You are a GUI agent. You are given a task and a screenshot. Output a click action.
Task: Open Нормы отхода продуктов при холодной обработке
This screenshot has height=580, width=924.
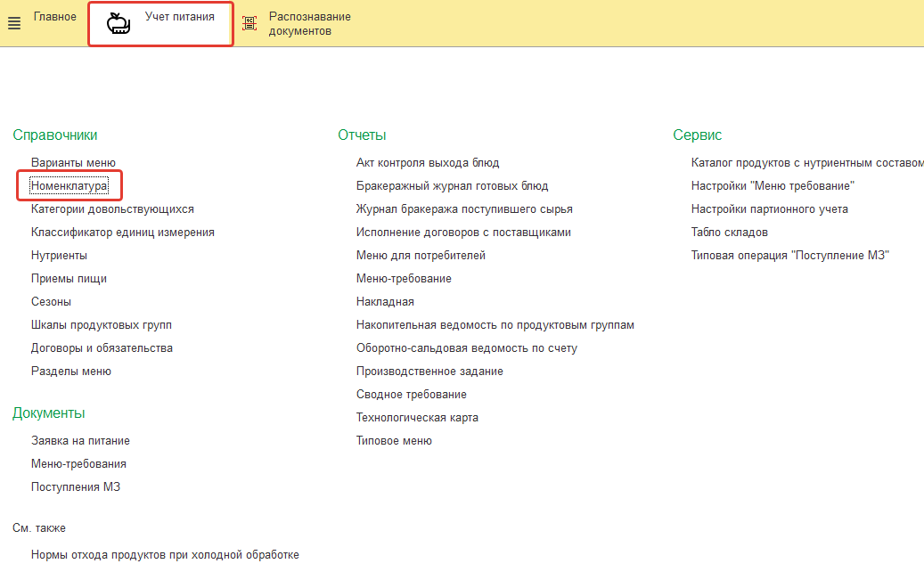(x=165, y=555)
